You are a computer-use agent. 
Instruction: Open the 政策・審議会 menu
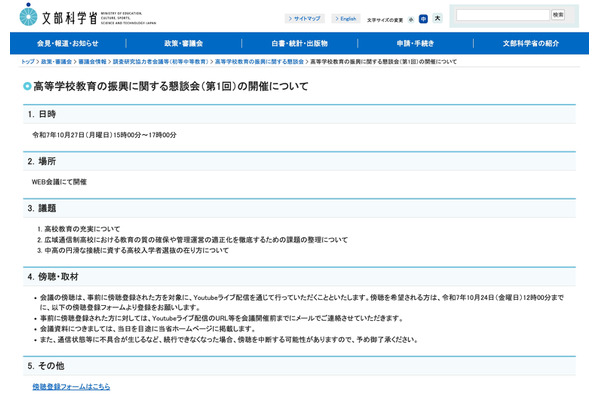click(184, 44)
